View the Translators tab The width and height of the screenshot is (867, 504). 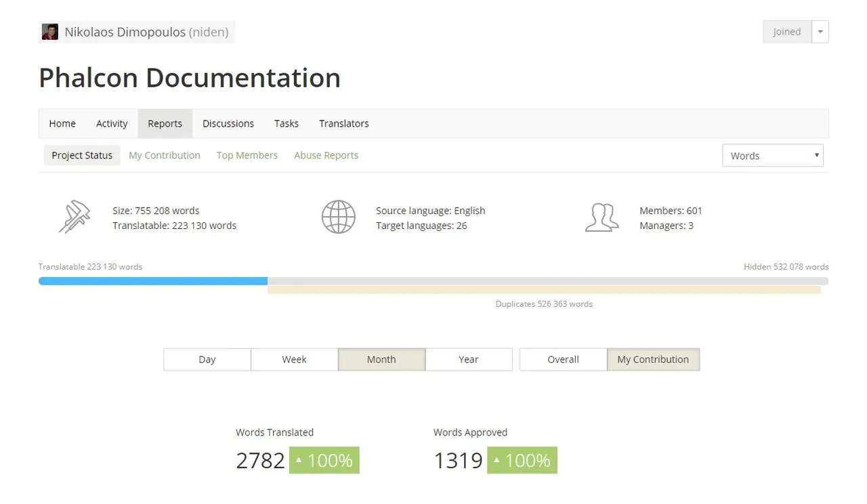(344, 123)
